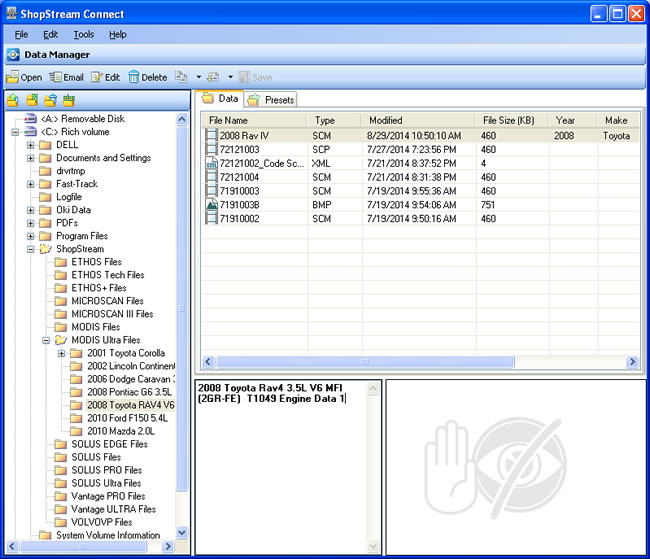Sort list by Modified column header
650x559 pixels.
385,120
